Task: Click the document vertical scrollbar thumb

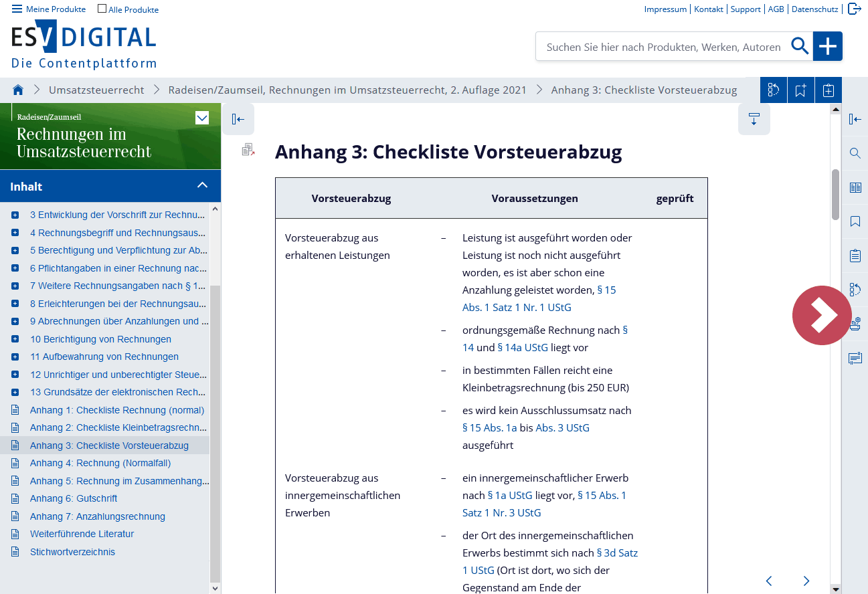Action: [x=835, y=194]
